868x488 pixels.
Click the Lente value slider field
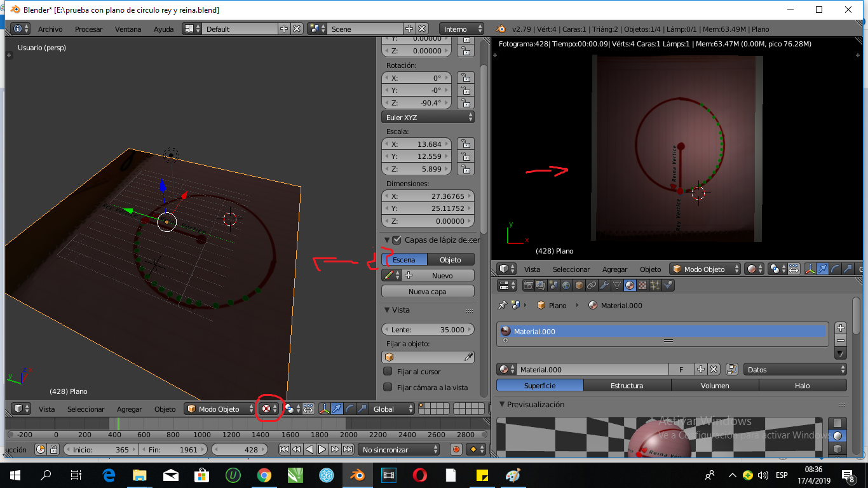point(428,330)
